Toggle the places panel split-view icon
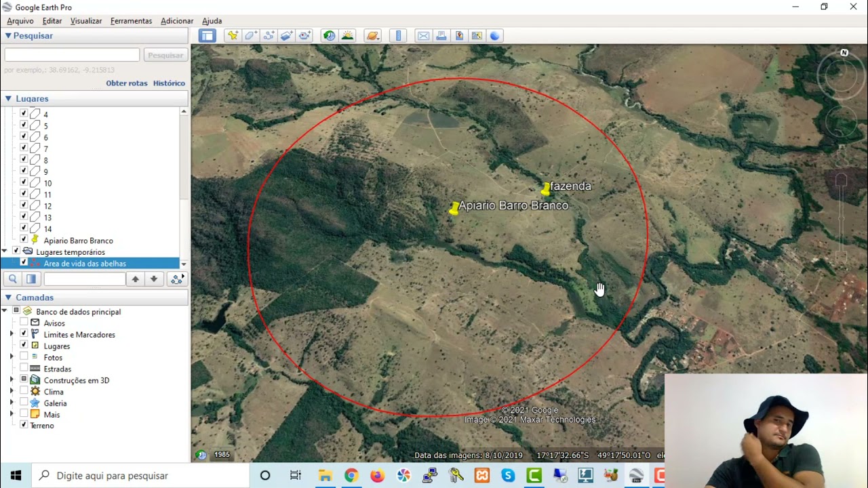Viewport: 868px width, 488px height. 31,279
